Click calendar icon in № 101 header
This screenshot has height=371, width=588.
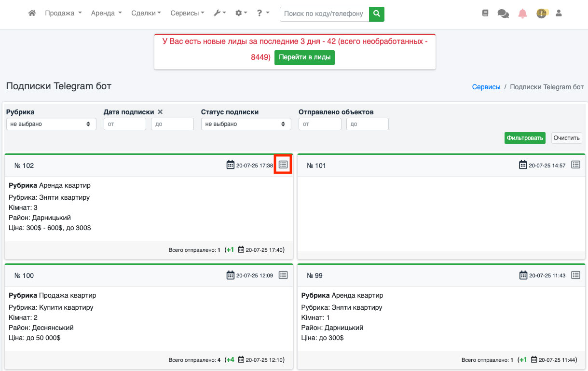point(523,165)
